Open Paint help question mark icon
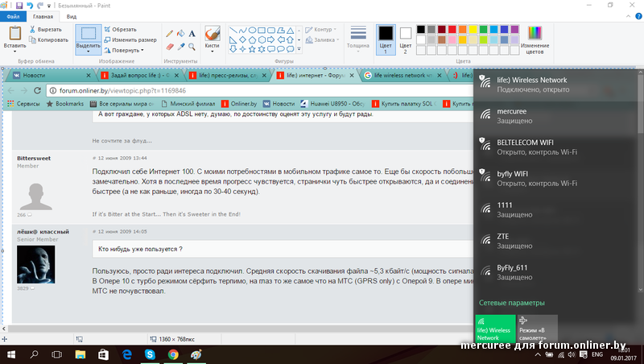The width and height of the screenshot is (644, 364). point(638,16)
